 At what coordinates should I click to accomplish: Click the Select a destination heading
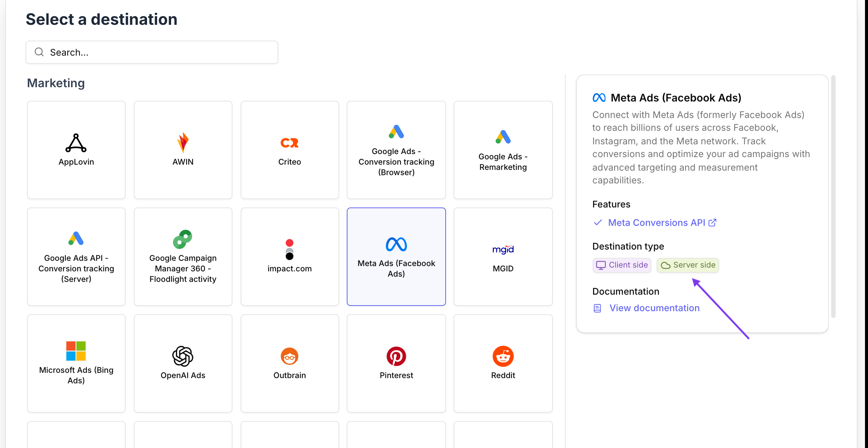[102, 19]
